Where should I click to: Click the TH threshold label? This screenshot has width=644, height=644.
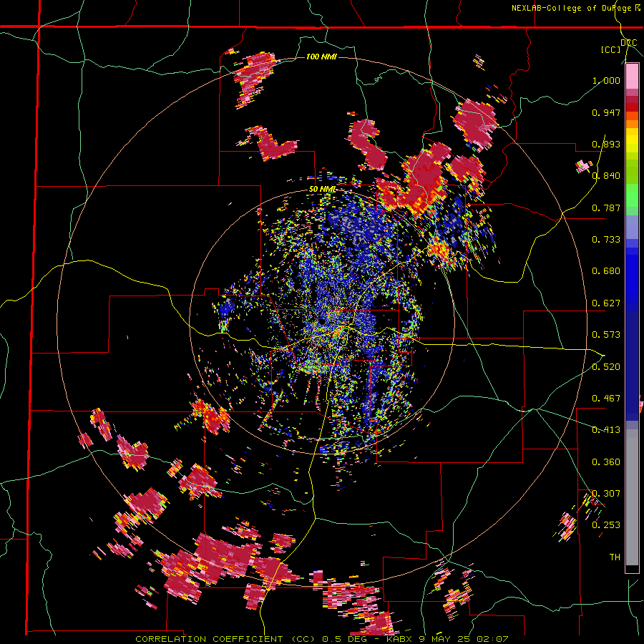[x=615, y=557]
